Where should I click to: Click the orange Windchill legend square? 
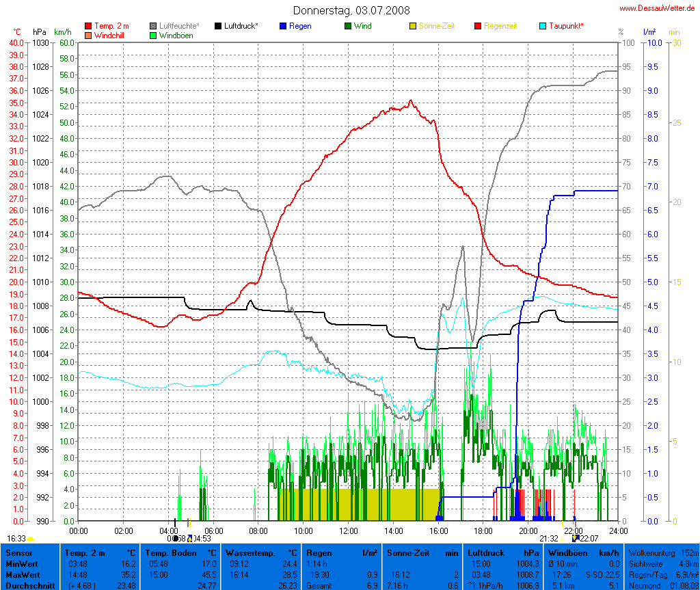coord(88,35)
